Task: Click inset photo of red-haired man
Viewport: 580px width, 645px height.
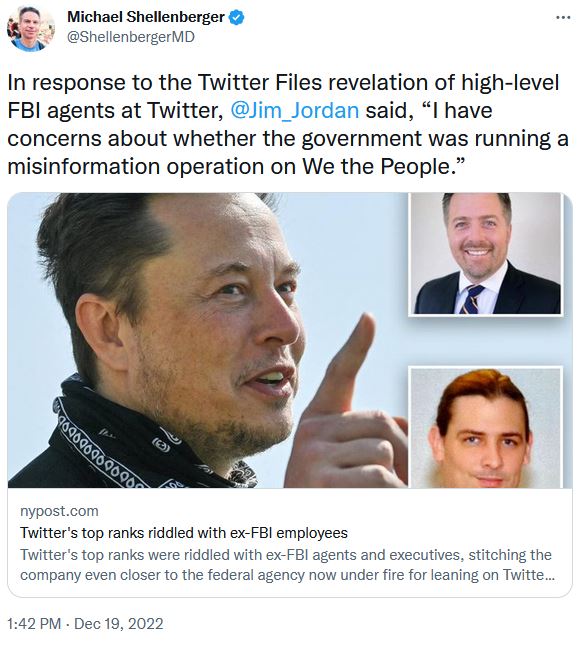Action: [486, 427]
